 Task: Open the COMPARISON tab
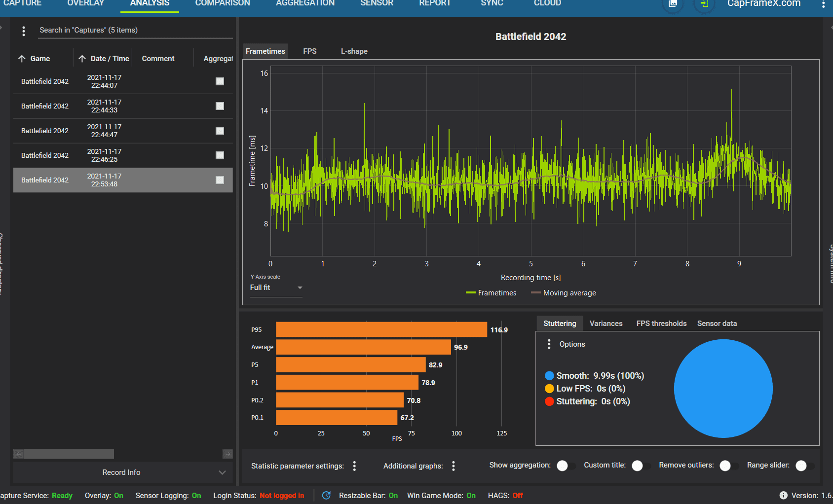[x=223, y=3]
